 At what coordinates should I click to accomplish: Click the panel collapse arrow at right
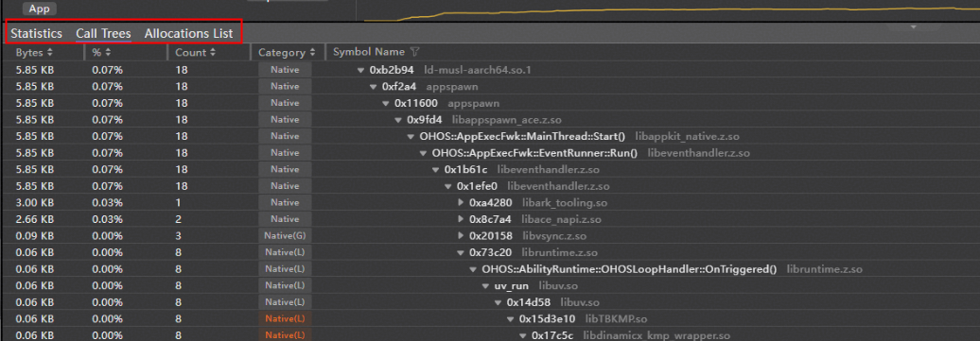click(913, 27)
